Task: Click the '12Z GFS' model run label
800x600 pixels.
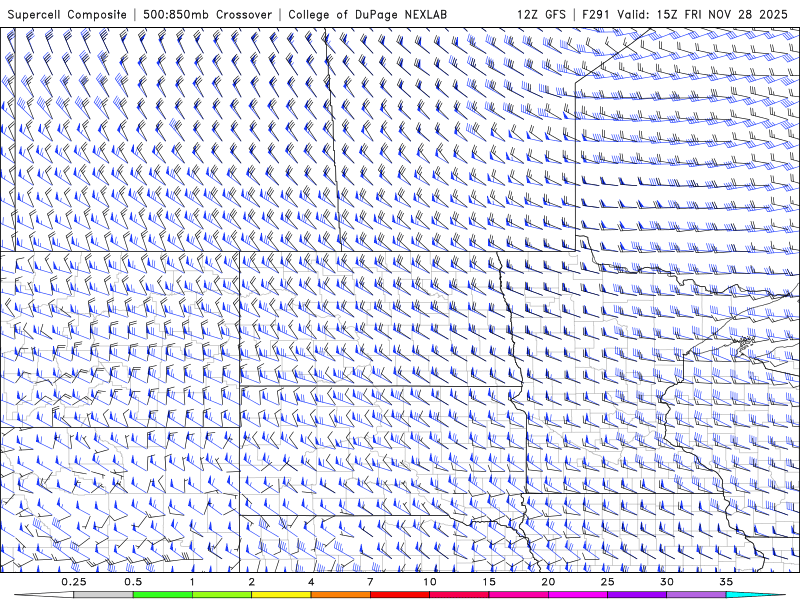Action: coord(541,15)
